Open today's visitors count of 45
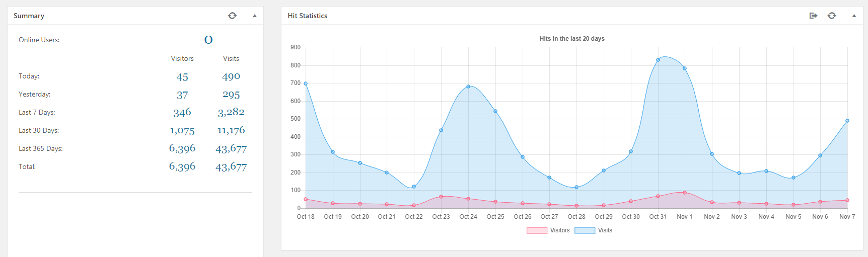Screen dimensions: 868x257 pos(182,77)
